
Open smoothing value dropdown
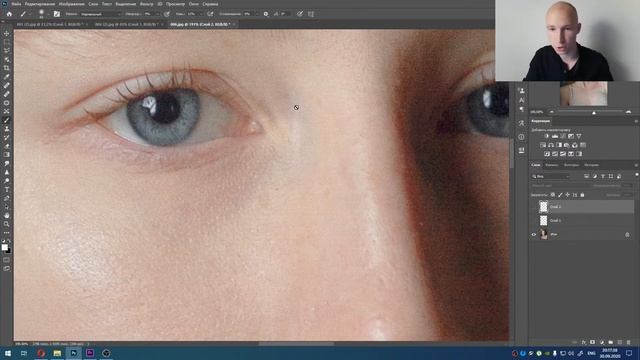257,14
